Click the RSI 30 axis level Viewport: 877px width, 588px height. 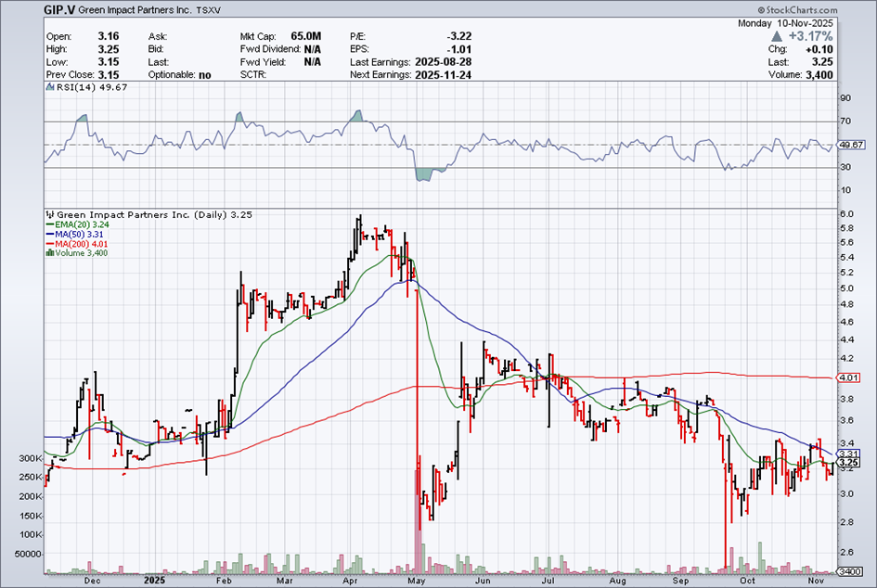point(845,167)
